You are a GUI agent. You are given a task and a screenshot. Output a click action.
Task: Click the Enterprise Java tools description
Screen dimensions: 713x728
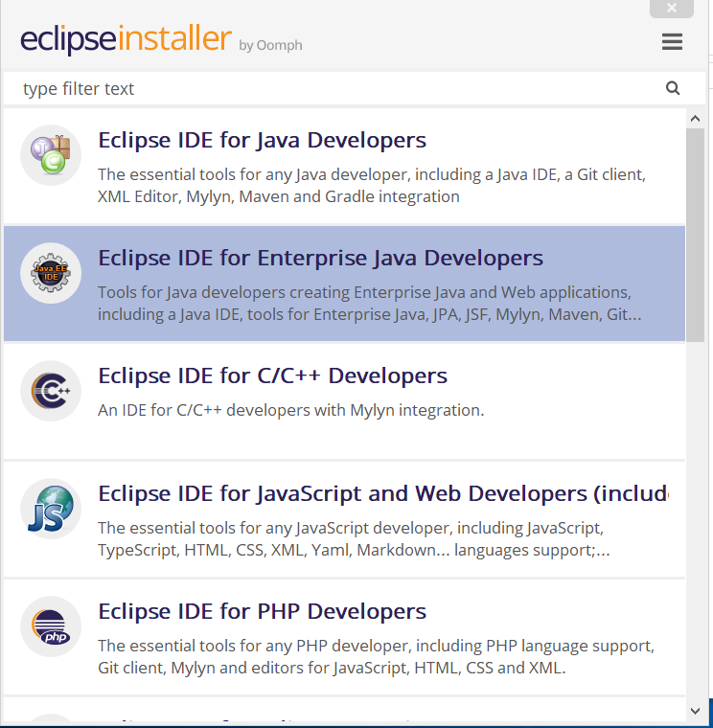369,304
